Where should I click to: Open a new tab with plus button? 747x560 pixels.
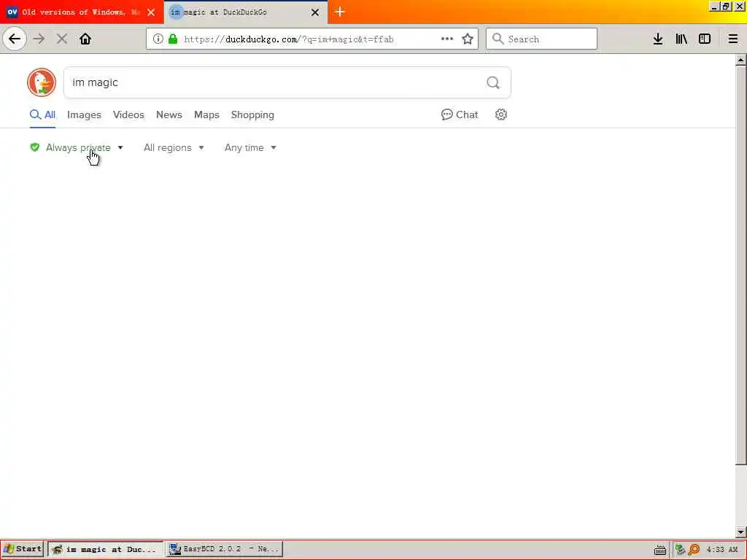(x=340, y=12)
